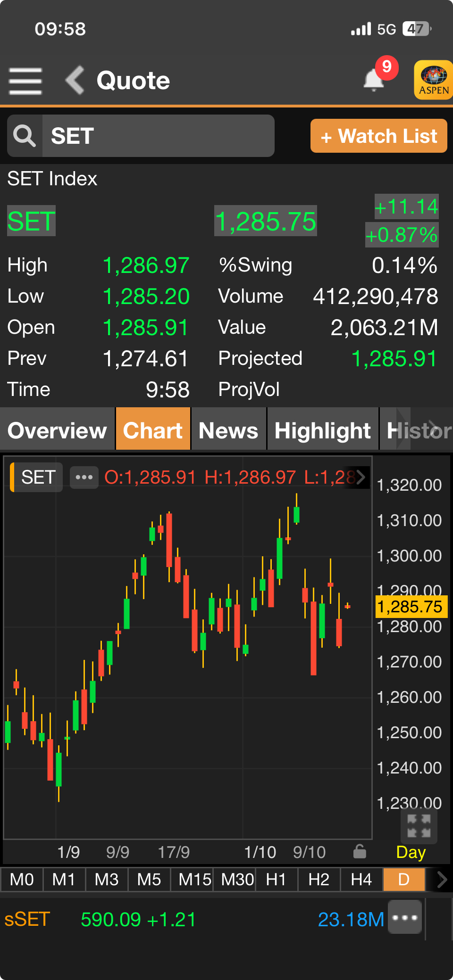
Task: Tap the ASPEN logo icon
Action: click(x=433, y=80)
